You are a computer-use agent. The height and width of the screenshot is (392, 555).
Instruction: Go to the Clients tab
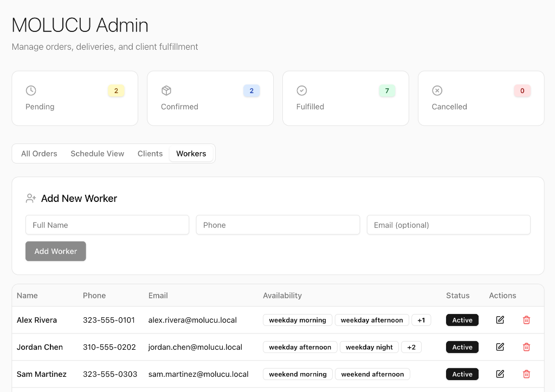tap(150, 153)
